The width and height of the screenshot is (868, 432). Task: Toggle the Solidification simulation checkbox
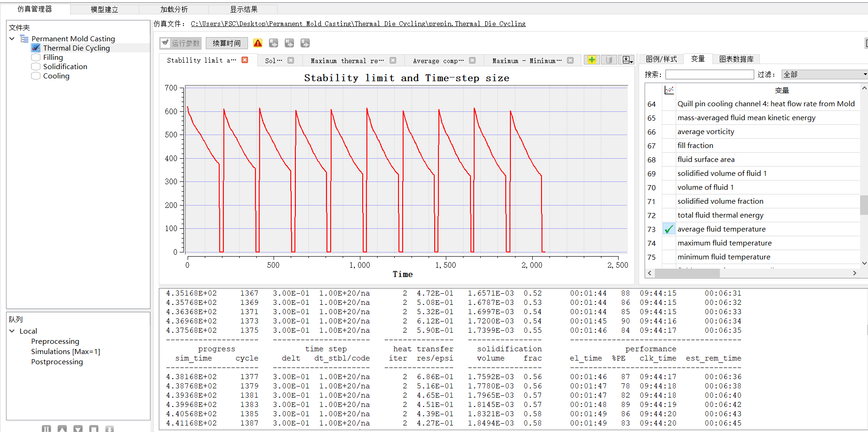36,66
